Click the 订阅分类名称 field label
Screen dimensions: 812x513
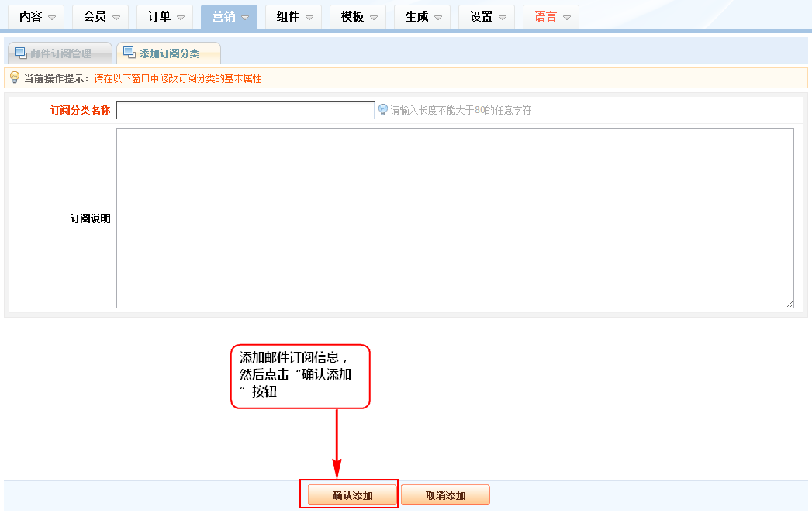[80, 110]
